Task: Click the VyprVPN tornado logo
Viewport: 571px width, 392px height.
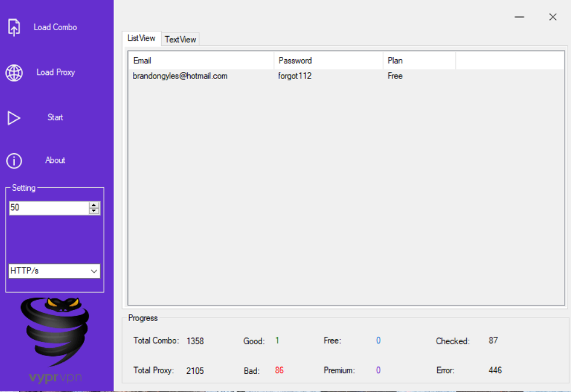Action: coord(55,332)
